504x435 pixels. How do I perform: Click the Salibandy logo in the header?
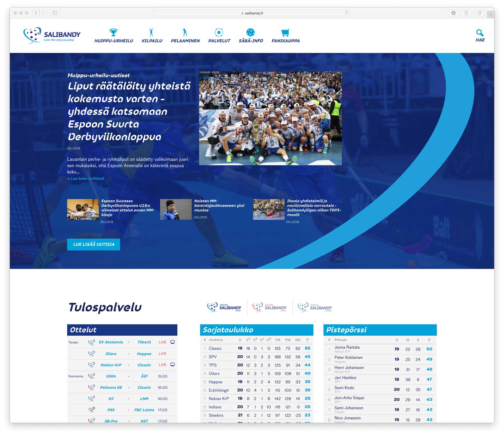coord(52,35)
